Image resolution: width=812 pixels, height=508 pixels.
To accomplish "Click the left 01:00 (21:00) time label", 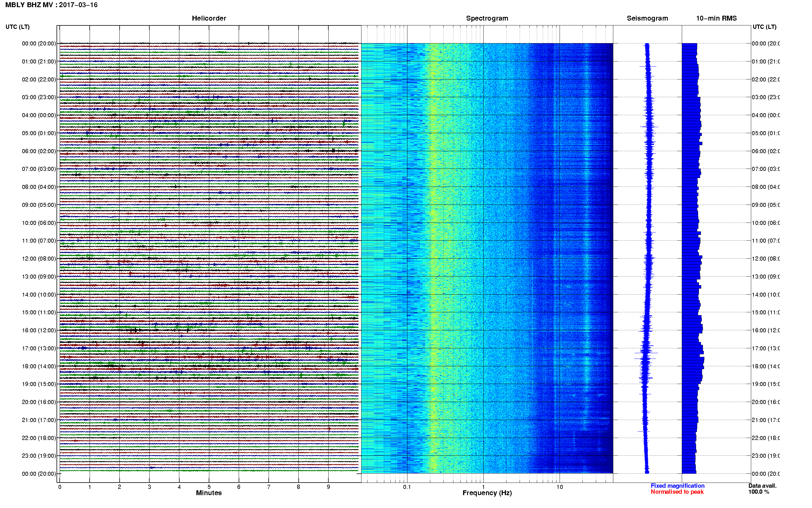I will 39,61.
